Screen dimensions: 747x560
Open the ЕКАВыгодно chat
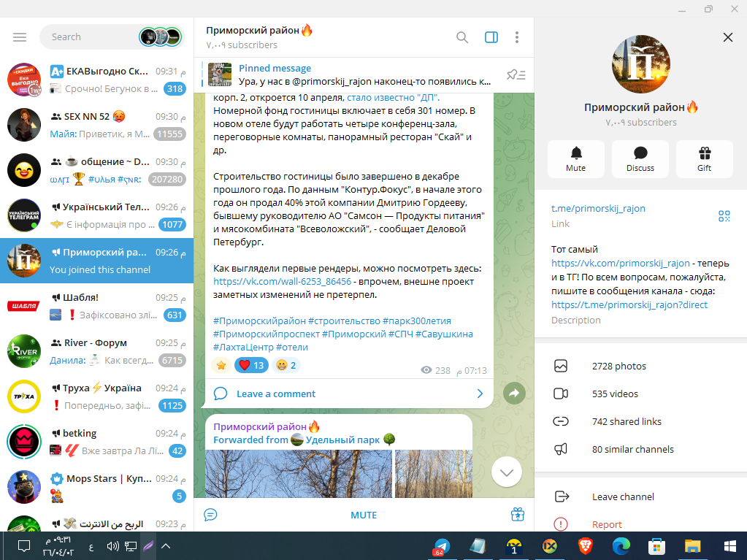click(96, 80)
